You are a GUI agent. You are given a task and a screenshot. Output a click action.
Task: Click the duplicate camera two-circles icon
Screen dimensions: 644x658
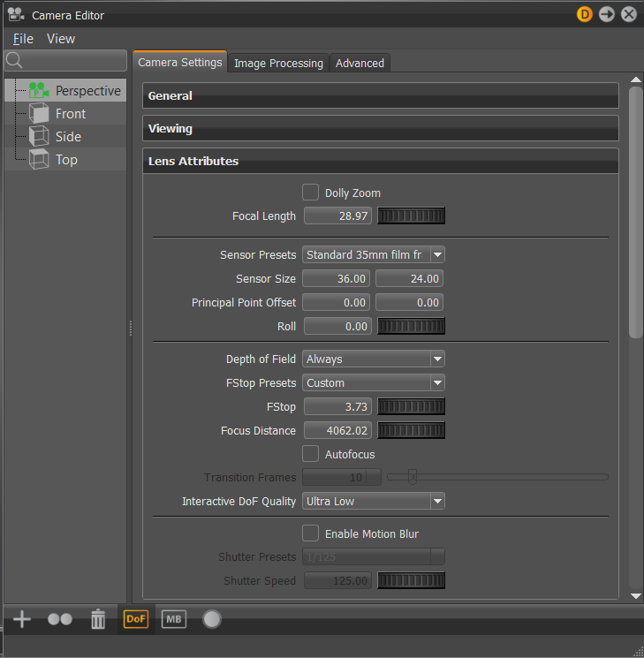click(x=60, y=619)
